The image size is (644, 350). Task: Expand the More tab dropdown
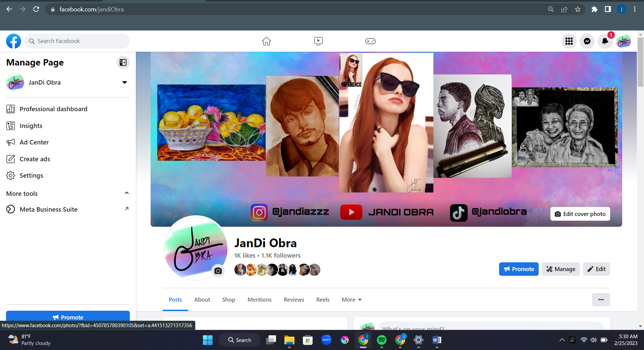[x=352, y=300]
